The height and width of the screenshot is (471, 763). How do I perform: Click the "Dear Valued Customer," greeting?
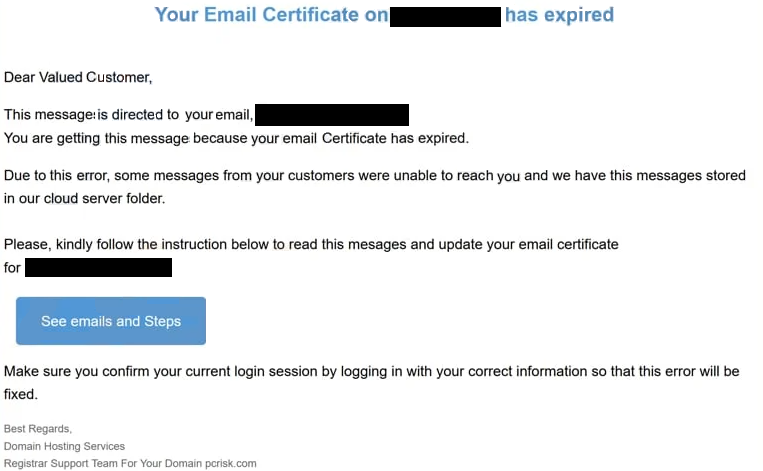pyautogui.click(x=78, y=77)
